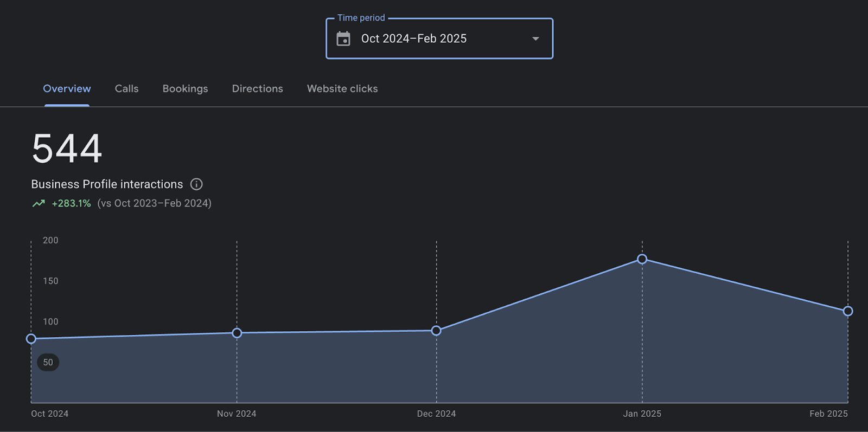Open the Calls tab

coord(126,89)
